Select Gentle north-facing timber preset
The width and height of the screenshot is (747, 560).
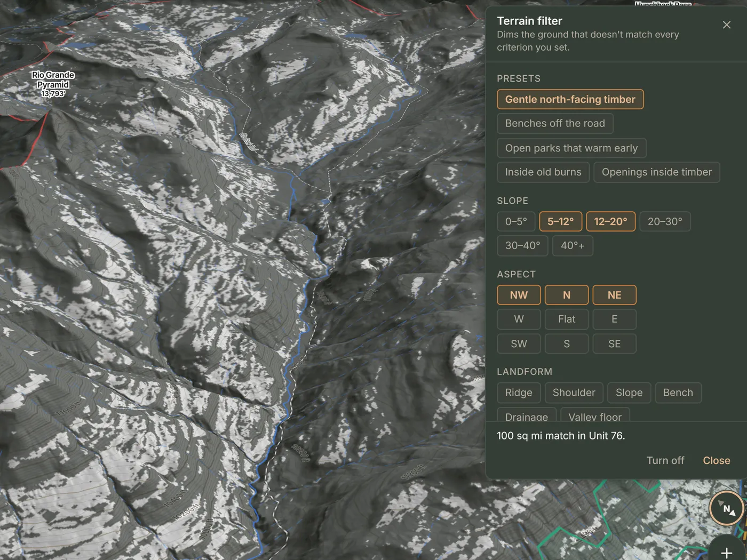point(570,99)
